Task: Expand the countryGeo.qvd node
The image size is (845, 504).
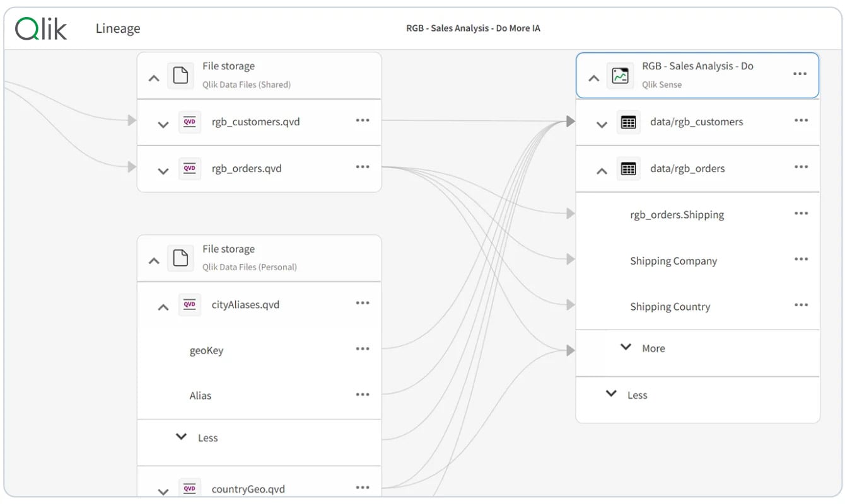Action: click(163, 491)
